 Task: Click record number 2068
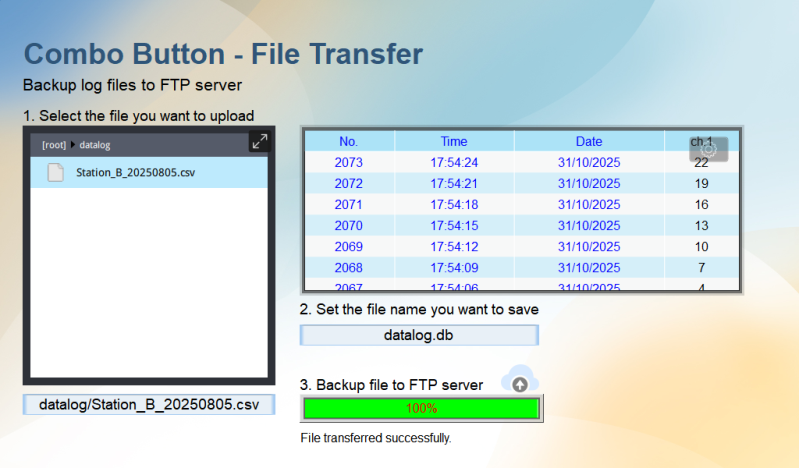349,268
